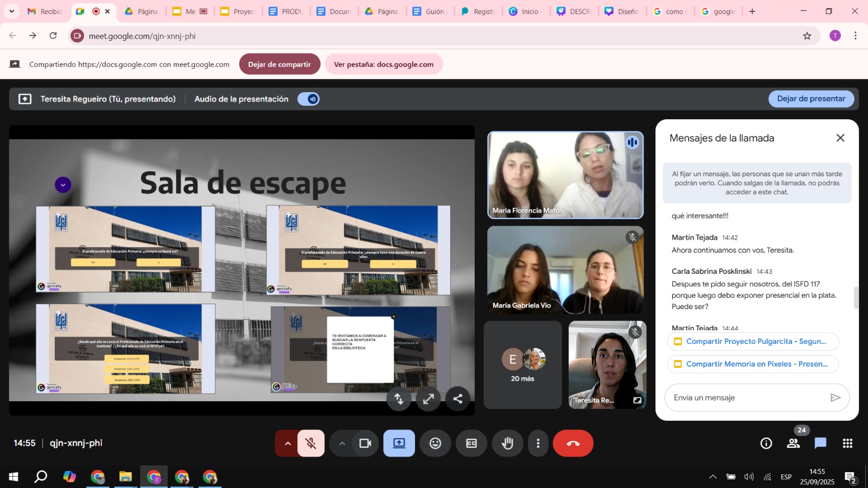Open the emoji reactions button
Screen dimensions: 868x488
[435, 444]
